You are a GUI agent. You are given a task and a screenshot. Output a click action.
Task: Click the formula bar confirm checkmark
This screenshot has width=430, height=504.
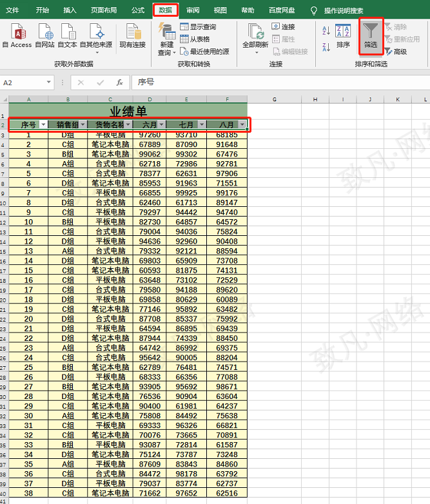100,82
